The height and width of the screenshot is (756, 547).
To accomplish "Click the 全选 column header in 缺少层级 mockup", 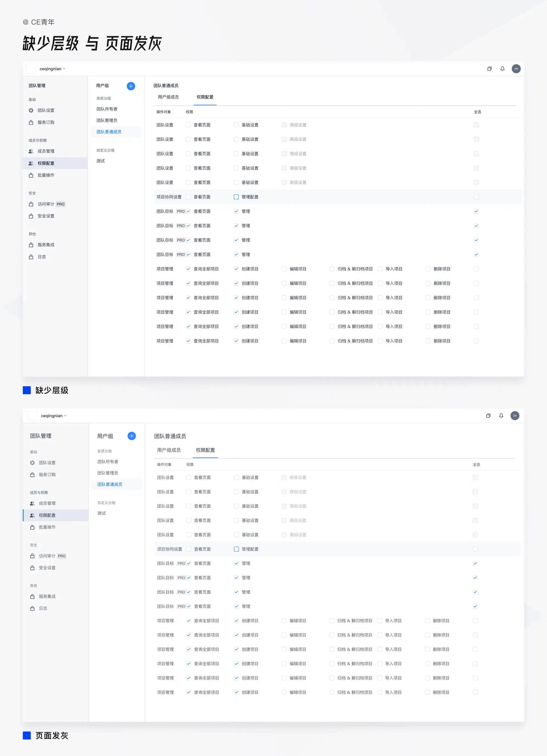I will pyautogui.click(x=478, y=112).
